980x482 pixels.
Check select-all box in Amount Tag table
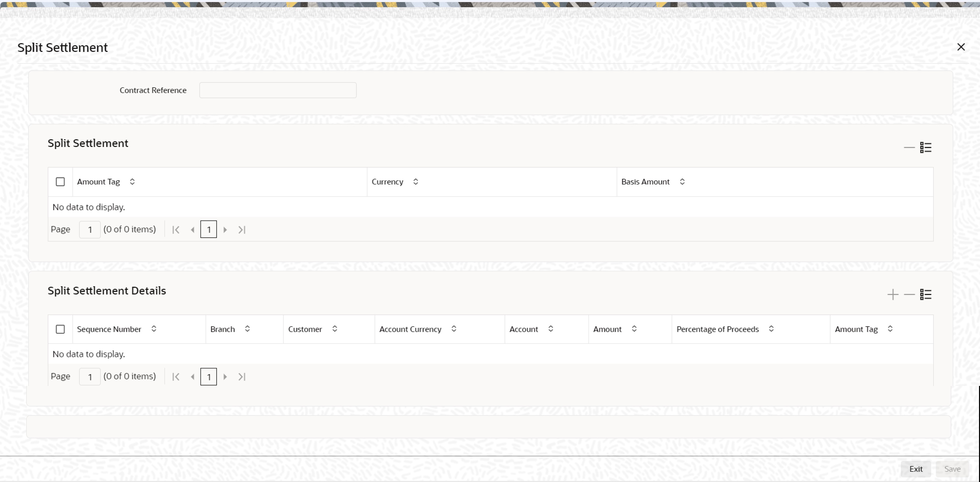pyautogui.click(x=60, y=182)
